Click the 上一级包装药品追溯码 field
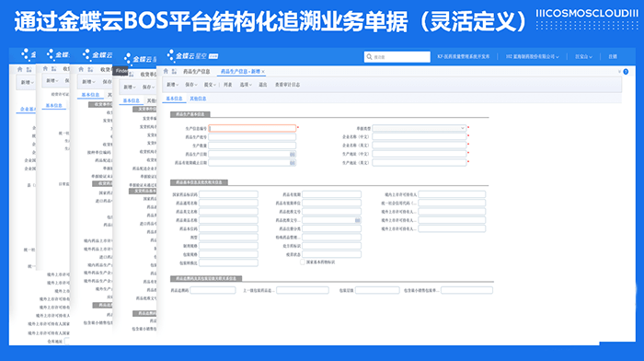Image resolution: width=644 pixels, height=361 pixels. click(303, 290)
